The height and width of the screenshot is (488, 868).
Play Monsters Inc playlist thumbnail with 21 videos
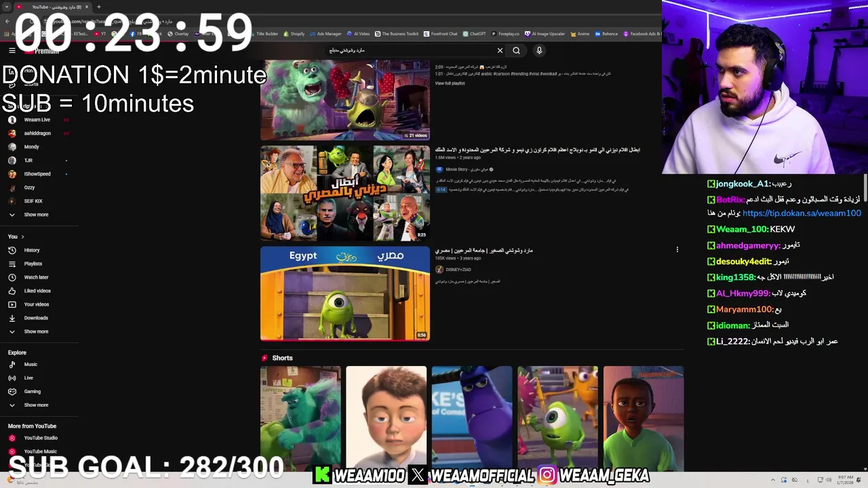[x=344, y=100]
